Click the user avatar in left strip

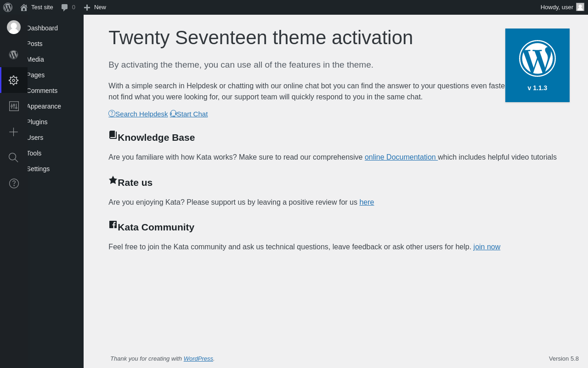(x=14, y=27)
